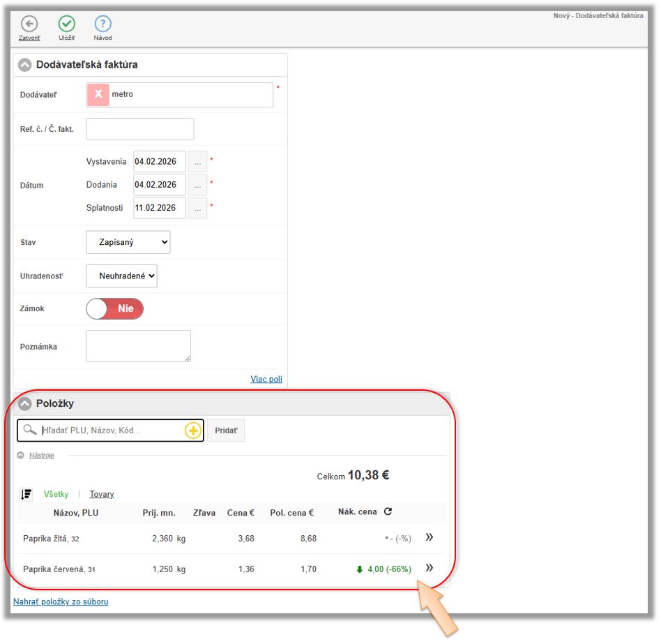Screen dimensions: 661x644
Task: Collapse the Dodávateľská faktúra section
Action: point(25,65)
